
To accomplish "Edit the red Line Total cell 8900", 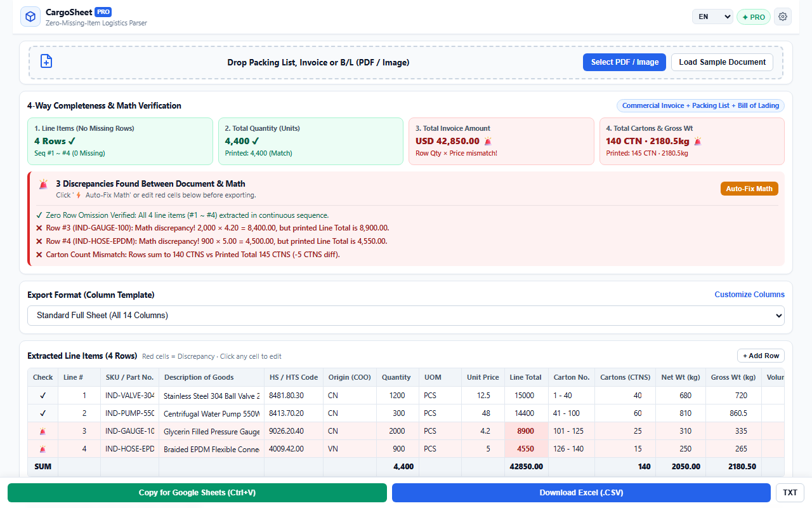I will [525, 431].
